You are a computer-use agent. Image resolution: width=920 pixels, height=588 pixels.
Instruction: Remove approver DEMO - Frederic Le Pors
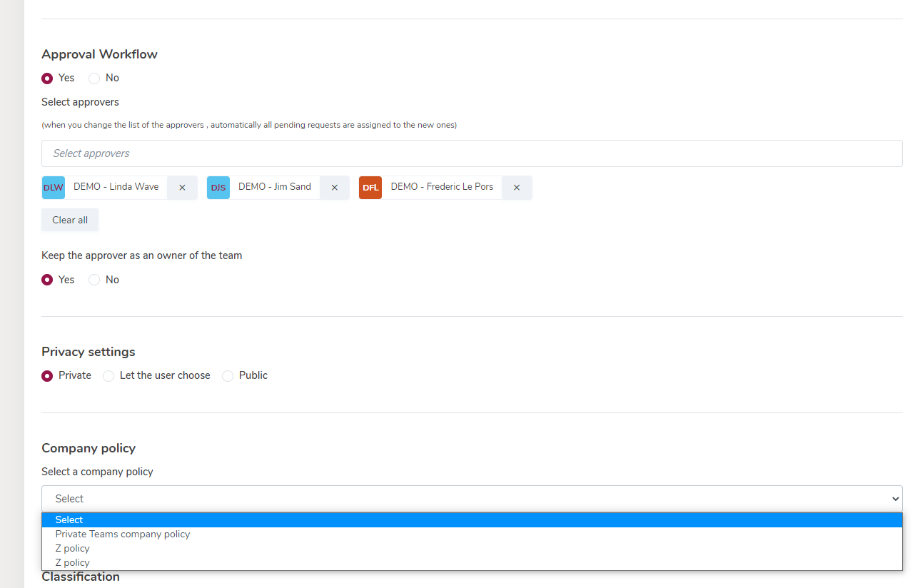(x=517, y=188)
